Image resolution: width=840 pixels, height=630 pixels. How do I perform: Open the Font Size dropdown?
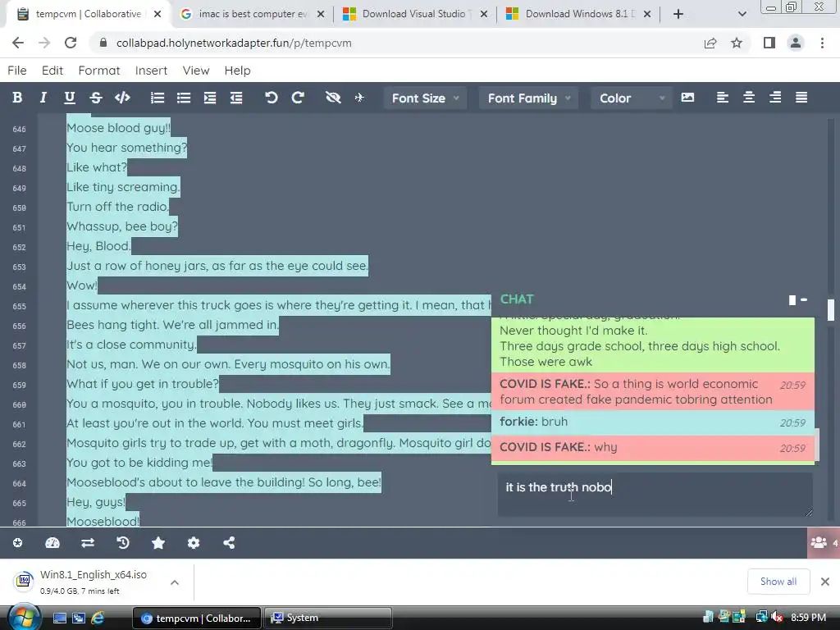click(x=426, y=98)
